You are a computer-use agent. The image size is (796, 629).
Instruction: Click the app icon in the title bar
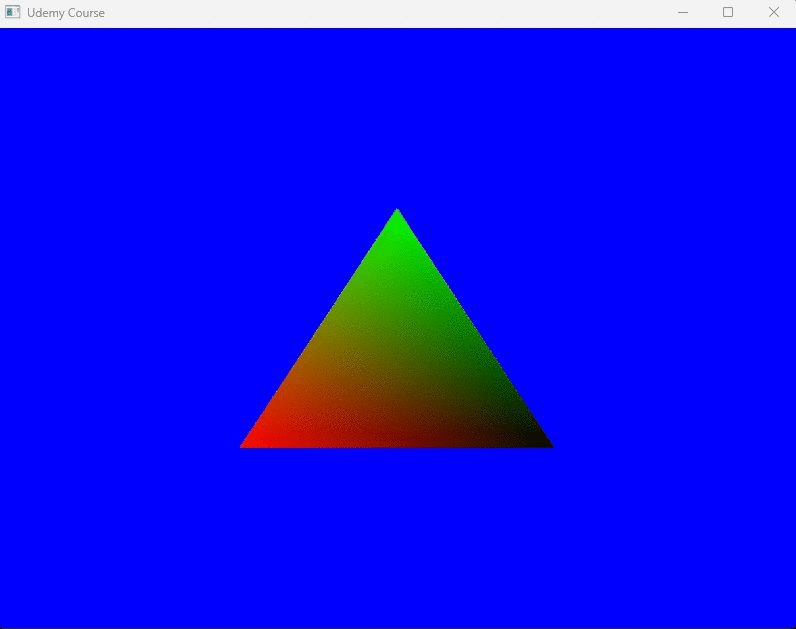(13, 13)
